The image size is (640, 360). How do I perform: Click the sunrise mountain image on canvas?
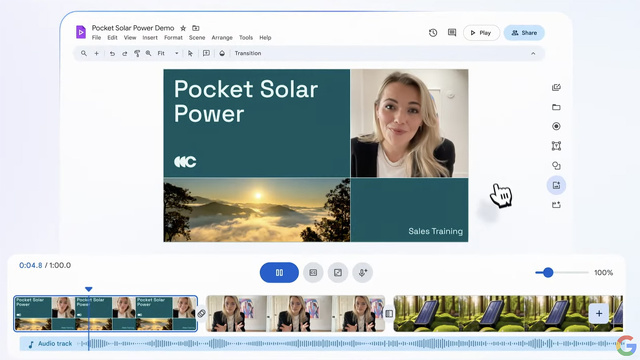click(x=257, y=210)
